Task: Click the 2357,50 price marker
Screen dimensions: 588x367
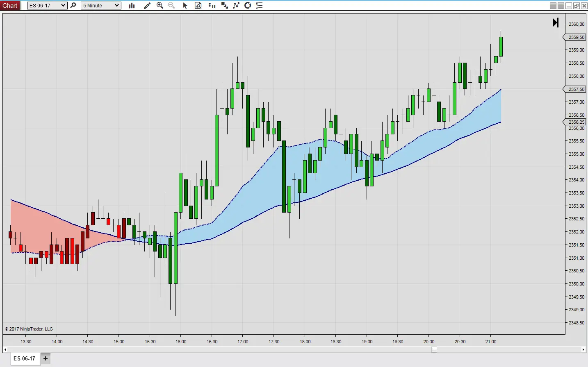Action: click(574, 89)
